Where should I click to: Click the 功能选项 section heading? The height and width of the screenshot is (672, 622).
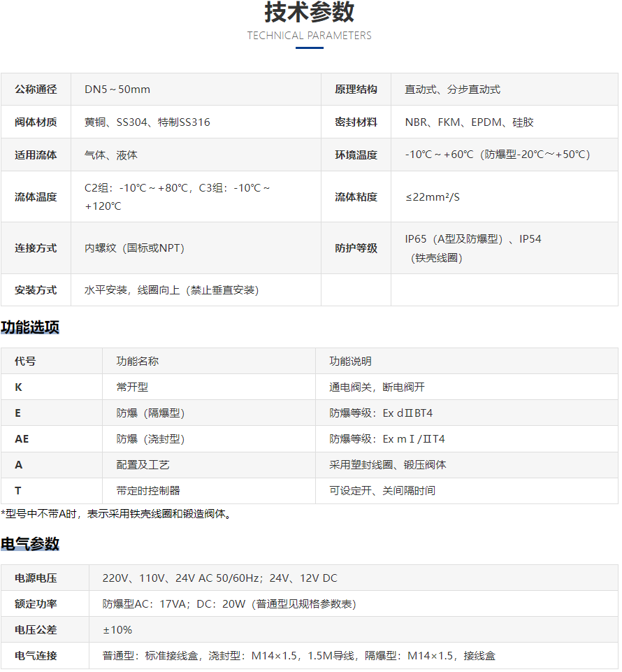click(30, 327)
